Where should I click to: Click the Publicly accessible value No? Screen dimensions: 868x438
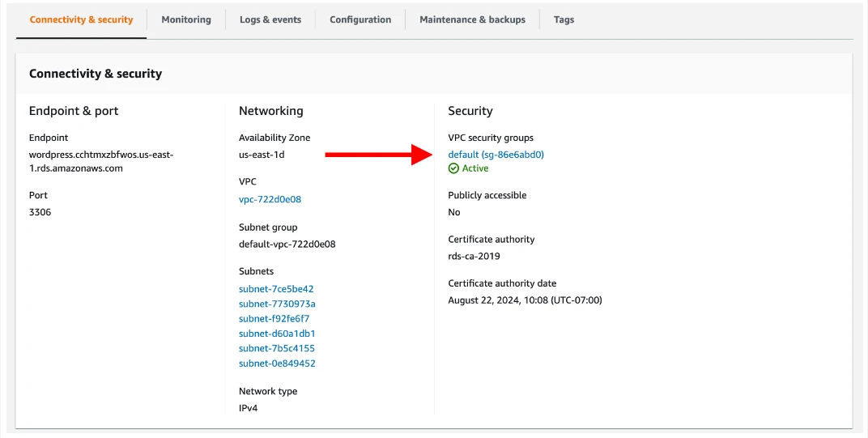[454, 212]
